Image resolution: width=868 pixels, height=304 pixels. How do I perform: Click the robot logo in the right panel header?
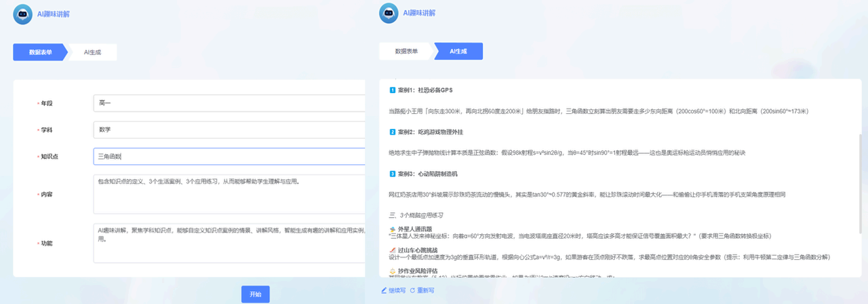pyautogui.click(x=389, y=13)
